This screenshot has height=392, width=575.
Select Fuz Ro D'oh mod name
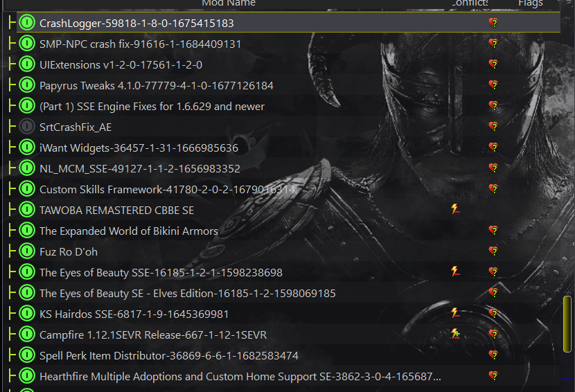[68, 252]
